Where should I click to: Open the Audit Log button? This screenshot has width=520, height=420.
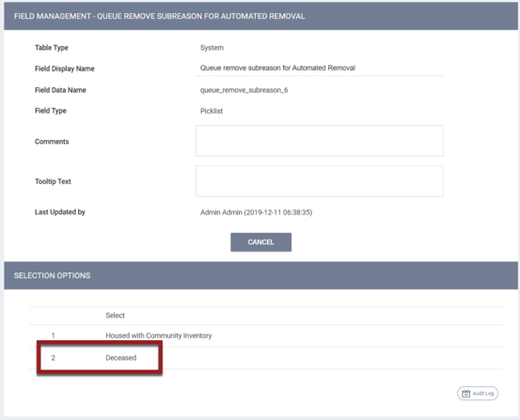pyautogui.click(x=478, y=394)
